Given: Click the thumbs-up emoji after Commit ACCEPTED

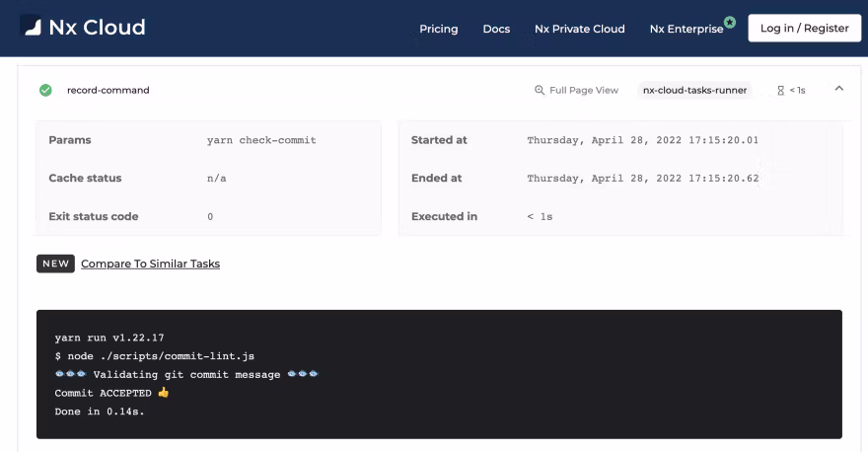Looking at the screenshot, I should coord(164,393).
